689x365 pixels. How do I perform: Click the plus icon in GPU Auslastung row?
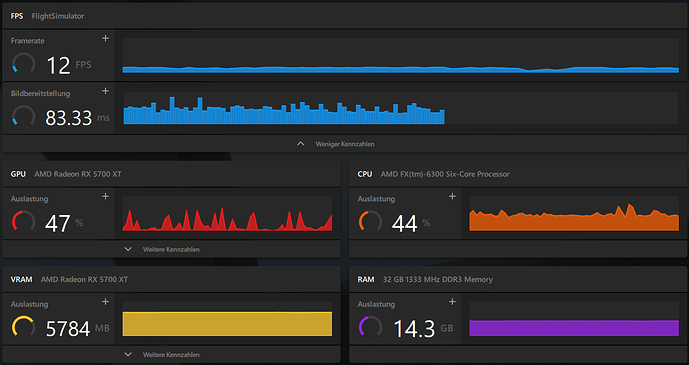click(105, 196)
